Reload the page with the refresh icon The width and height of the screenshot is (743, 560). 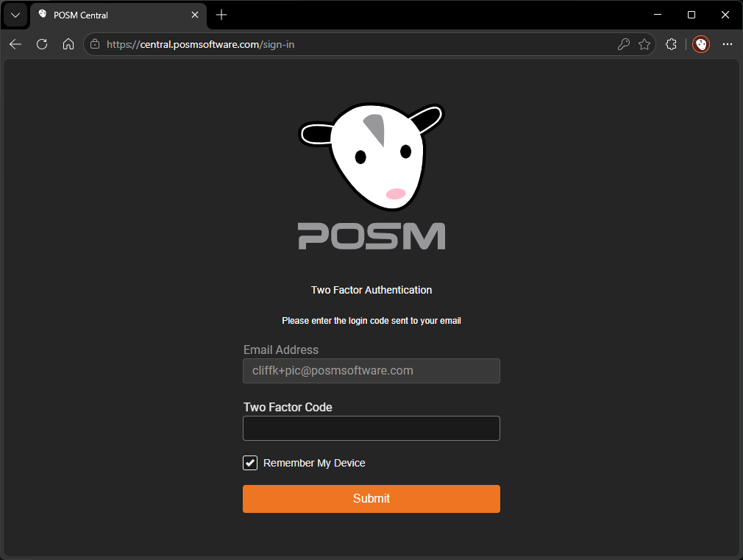click(x=42, y=45)
